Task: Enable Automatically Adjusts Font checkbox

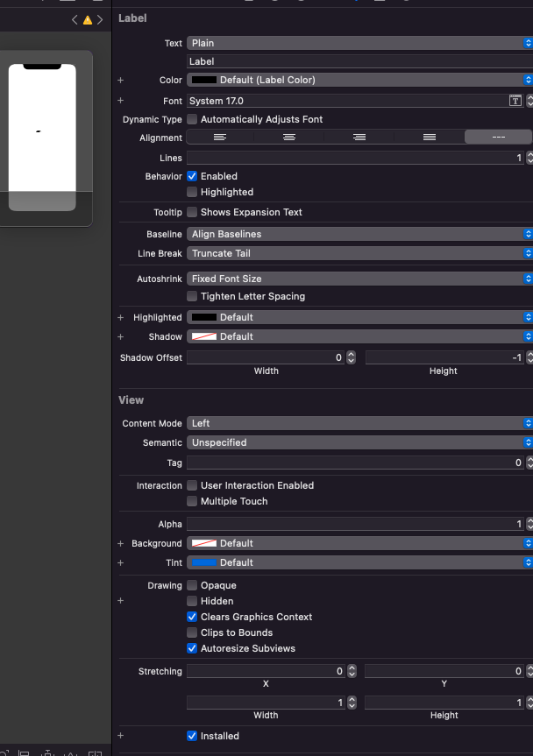Action: (x=192, y=119)
